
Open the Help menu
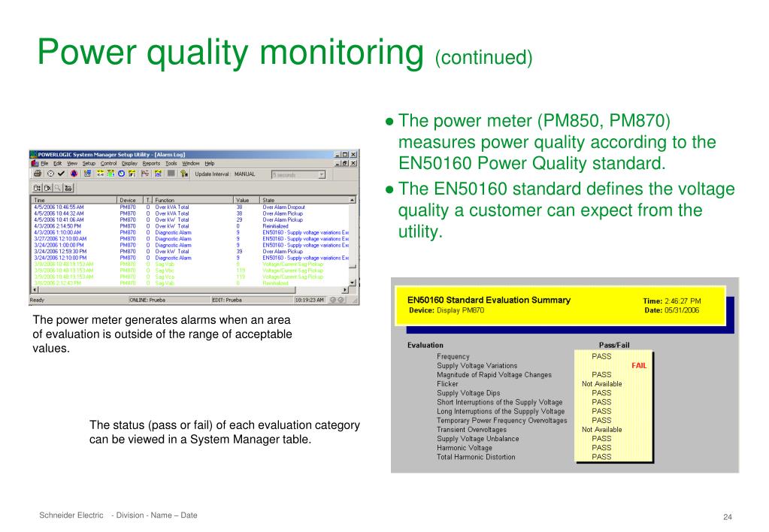210,163
